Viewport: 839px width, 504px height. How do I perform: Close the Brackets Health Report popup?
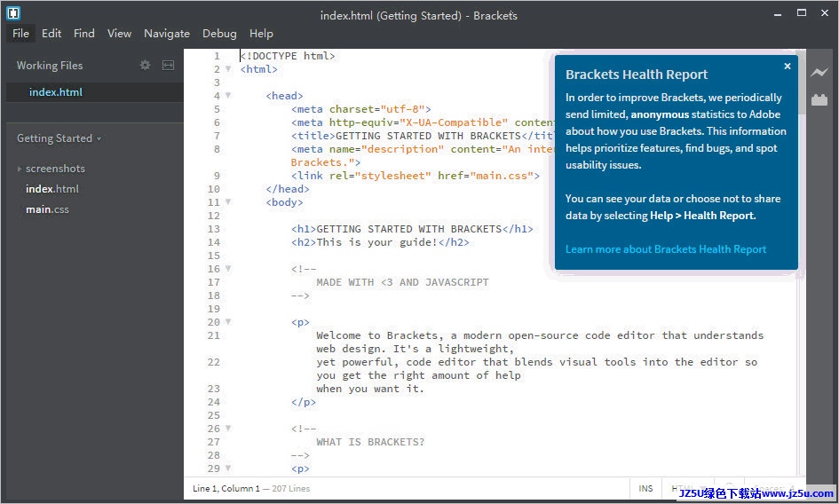coord(788,67)
